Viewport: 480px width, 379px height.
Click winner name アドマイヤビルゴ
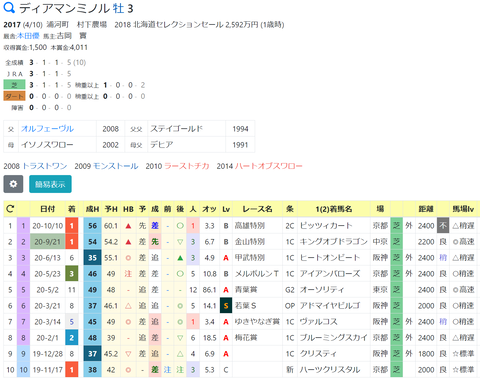(330, 306)
